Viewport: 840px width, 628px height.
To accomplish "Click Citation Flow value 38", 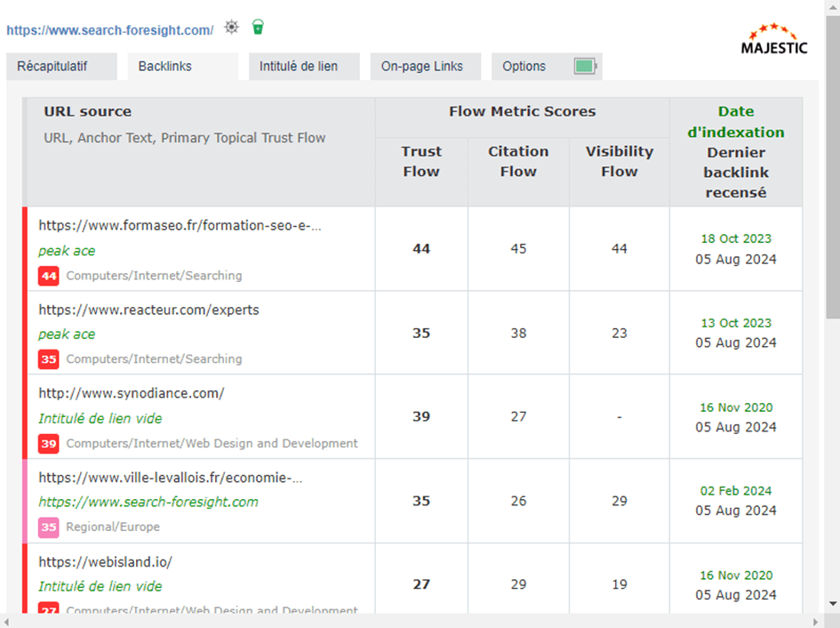I will pos(518,333).
